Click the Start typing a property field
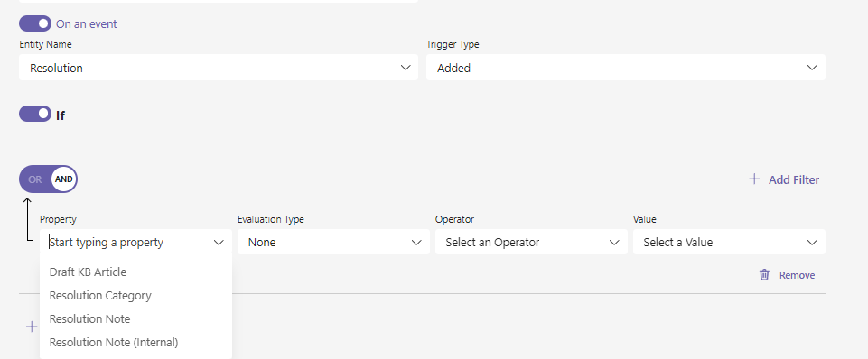The height and width of the screenshot is (359, 868). (x=135, y=242)
